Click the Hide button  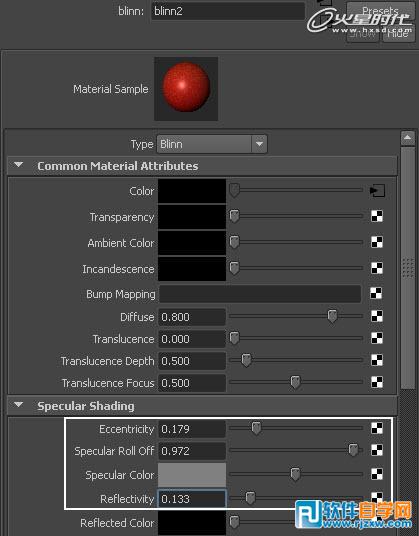click(x=398, y=33)
